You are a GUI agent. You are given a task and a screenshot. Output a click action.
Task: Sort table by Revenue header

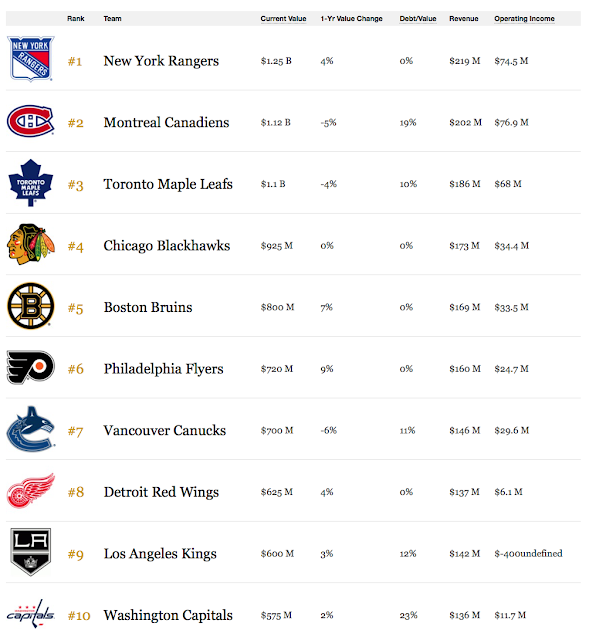pos(464,19)
